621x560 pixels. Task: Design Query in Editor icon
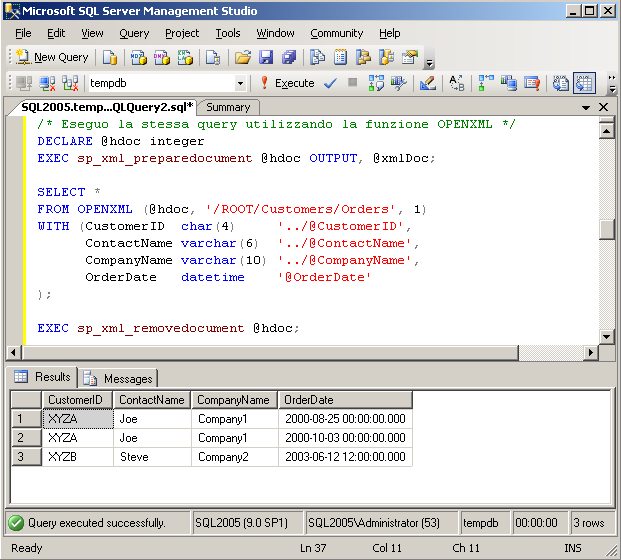click(428, 83)
